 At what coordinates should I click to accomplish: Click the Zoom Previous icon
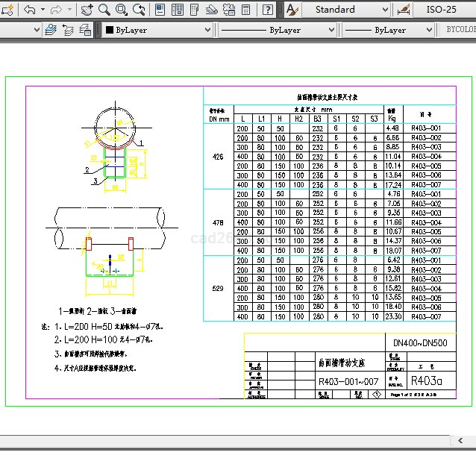pos(139,10)
